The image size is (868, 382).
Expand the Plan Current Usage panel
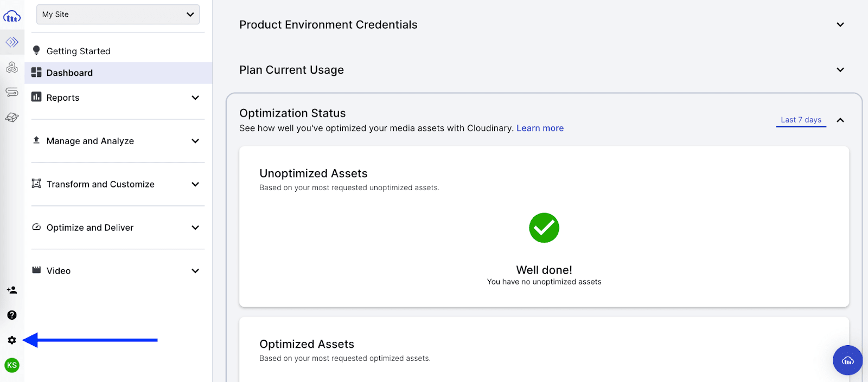point(840,70)
